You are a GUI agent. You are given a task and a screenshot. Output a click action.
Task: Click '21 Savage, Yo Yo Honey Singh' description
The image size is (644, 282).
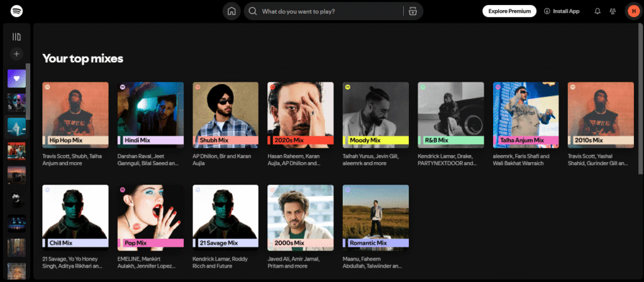[73, 263]
